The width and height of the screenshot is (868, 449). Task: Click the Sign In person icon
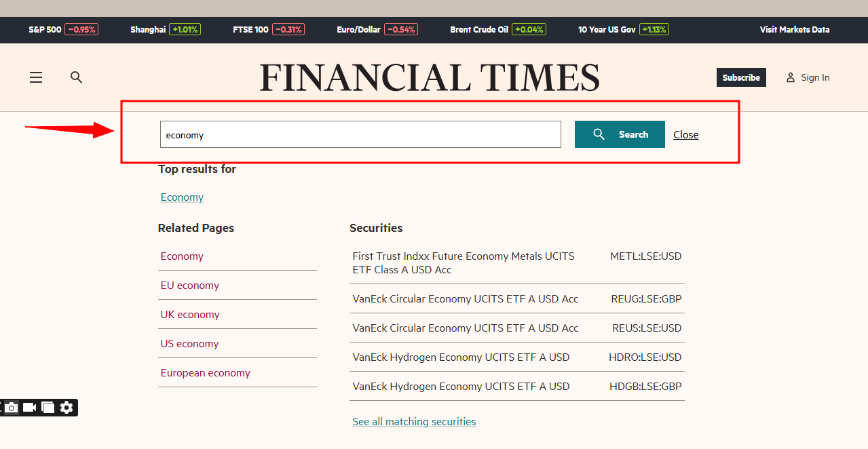[790, 77]
